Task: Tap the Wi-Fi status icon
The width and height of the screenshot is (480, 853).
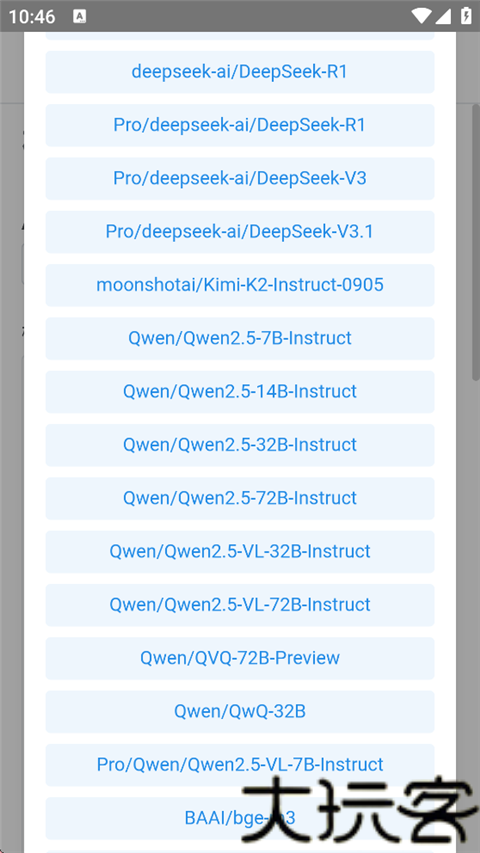Action: tap(422, 16)
